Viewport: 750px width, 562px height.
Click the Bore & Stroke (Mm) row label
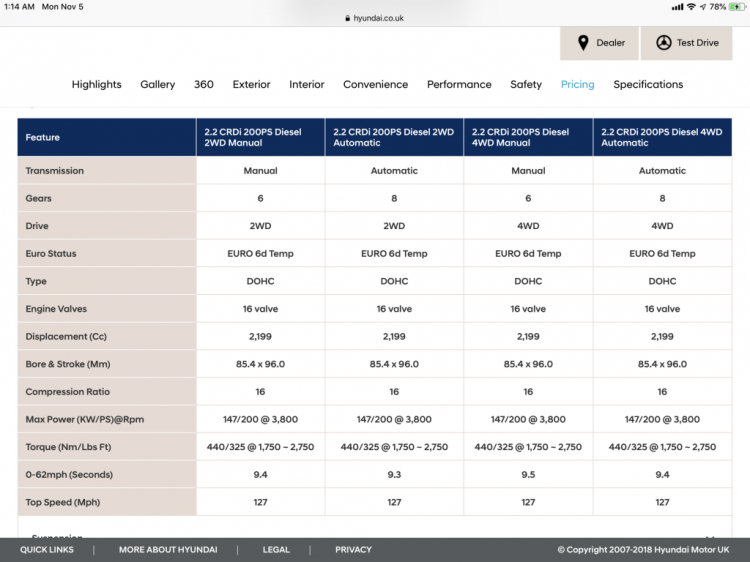(68, 364)
